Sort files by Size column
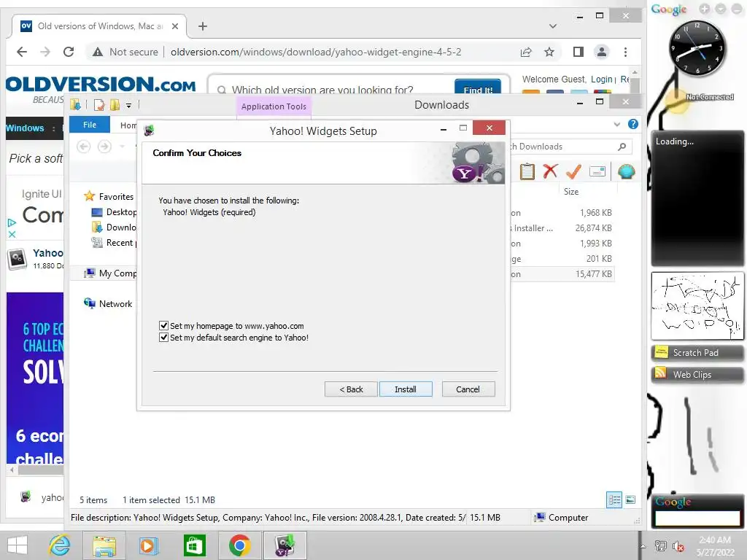 tap(570, 192)
